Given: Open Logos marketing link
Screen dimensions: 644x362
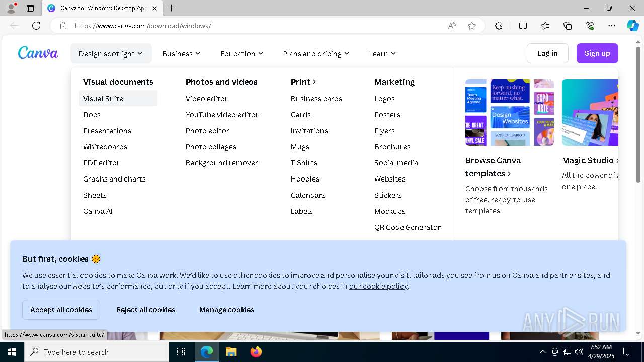Looking at the screenshot, I should click(x=384, y=99).
